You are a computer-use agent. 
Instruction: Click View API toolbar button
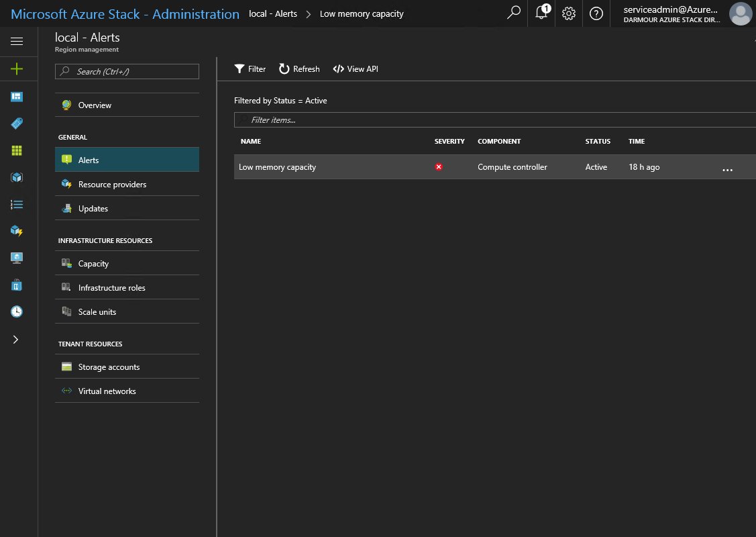(356, 69)
